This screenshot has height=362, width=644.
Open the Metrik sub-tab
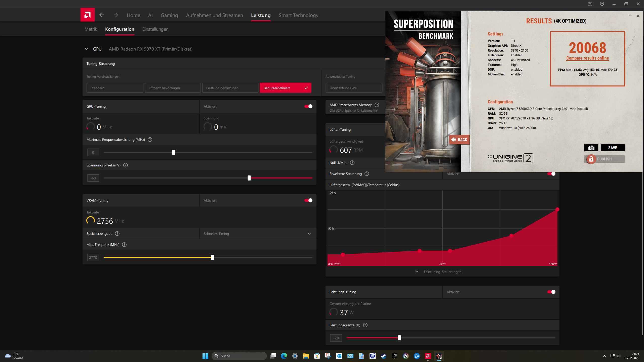tap(91, 29)
